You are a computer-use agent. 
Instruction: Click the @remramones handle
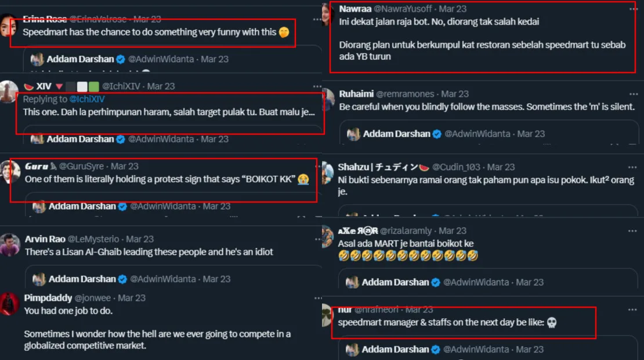[x=406, y=93]
